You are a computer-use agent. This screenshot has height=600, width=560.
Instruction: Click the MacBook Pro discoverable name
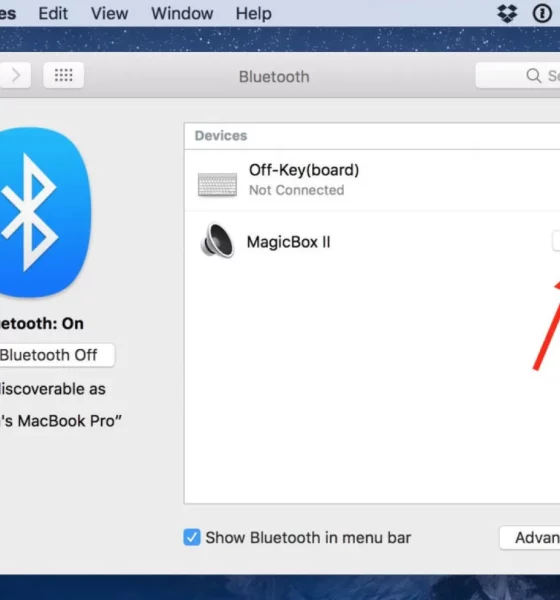pos(61,421)
